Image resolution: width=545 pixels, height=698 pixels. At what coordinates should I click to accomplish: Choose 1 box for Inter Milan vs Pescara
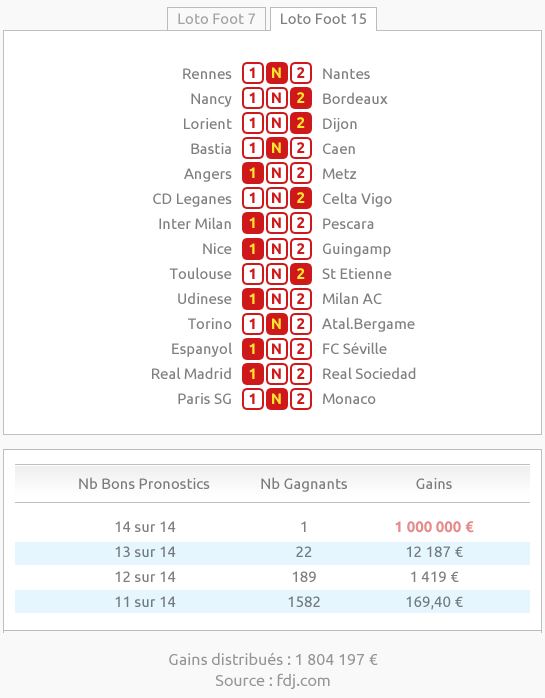[x=252, y=223]
